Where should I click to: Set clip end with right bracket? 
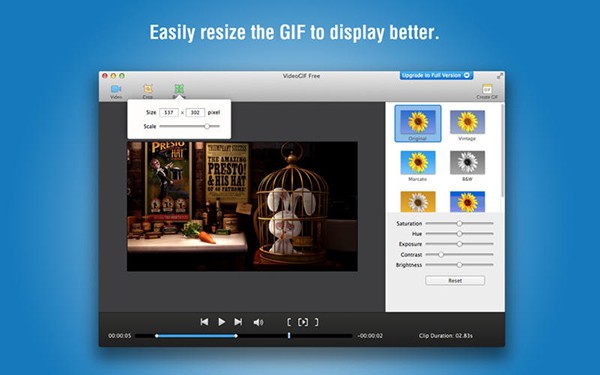[x=316, y=322]
